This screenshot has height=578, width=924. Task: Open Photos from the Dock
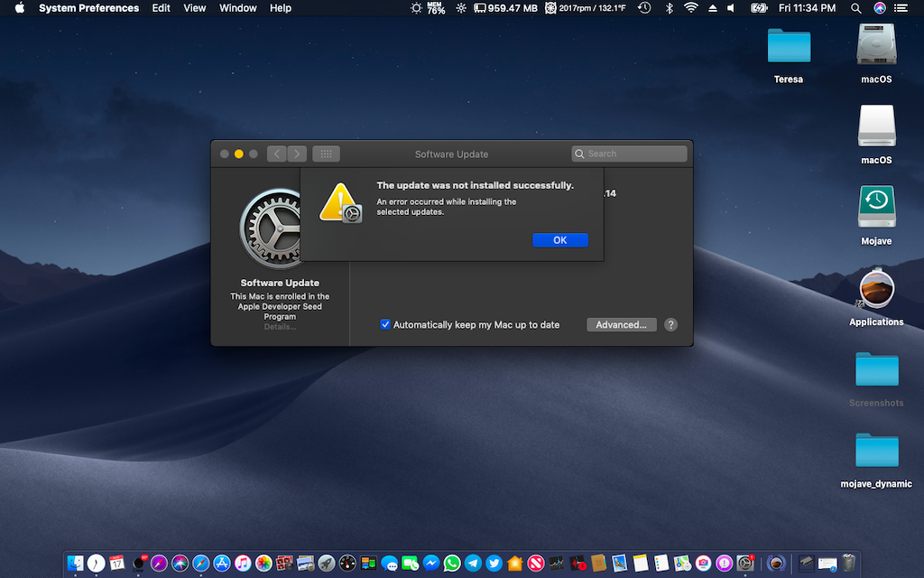click(264, 564)
